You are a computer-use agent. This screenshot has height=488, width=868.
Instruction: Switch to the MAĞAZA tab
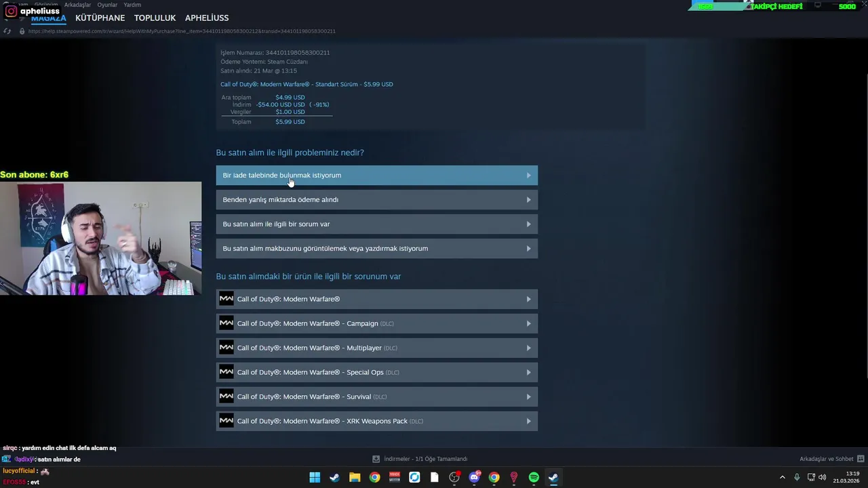[x=48, y=18]
